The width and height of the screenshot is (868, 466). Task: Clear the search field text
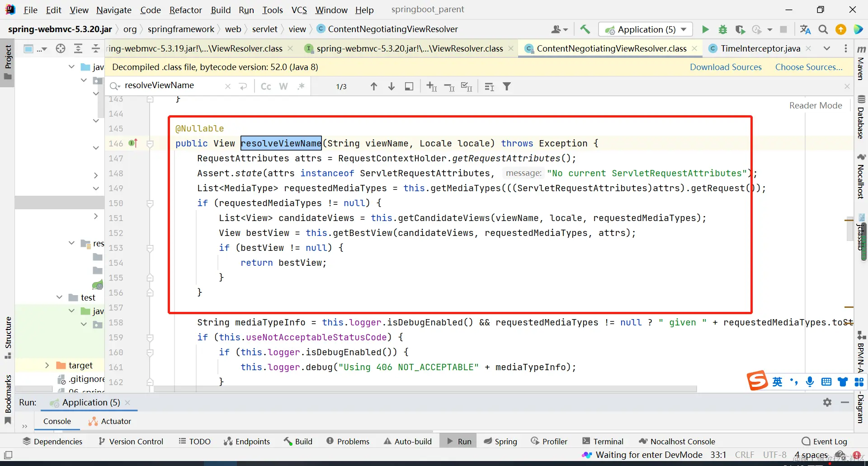pos(228,86)
